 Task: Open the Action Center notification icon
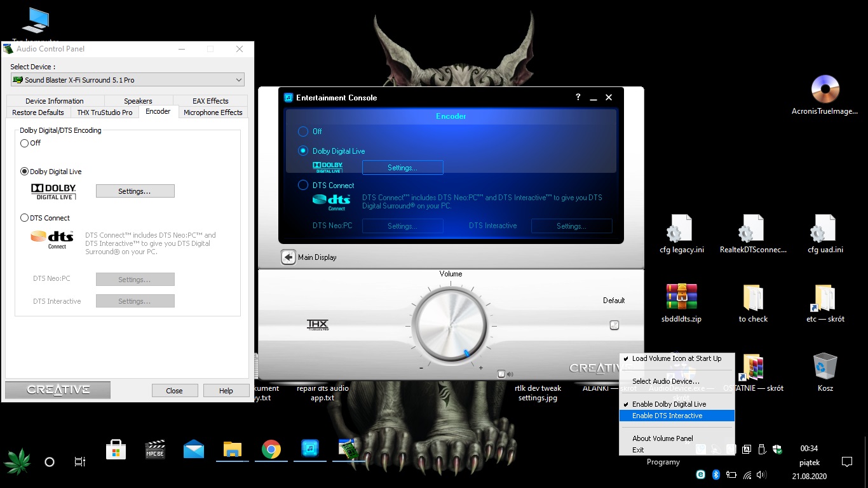click(x=846, y=462)
